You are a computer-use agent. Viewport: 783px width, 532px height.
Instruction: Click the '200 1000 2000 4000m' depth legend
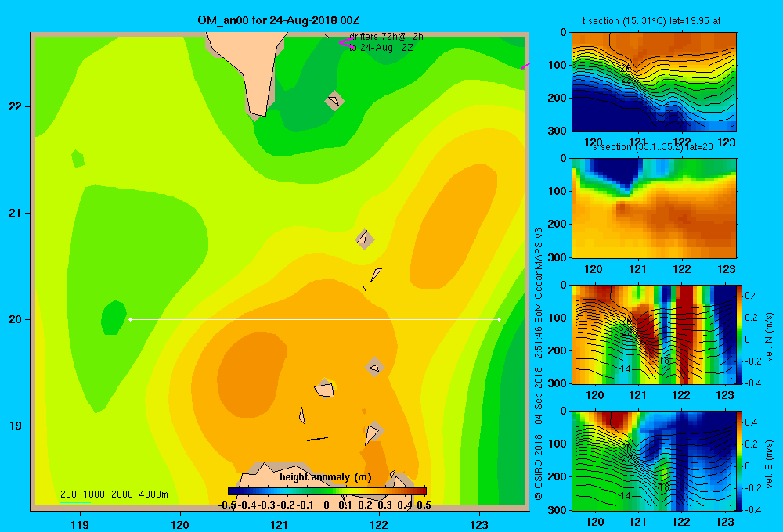114,494
